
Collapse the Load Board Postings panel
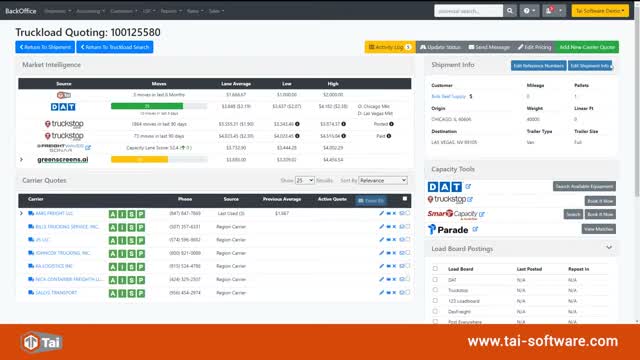(x=609, y=248)
